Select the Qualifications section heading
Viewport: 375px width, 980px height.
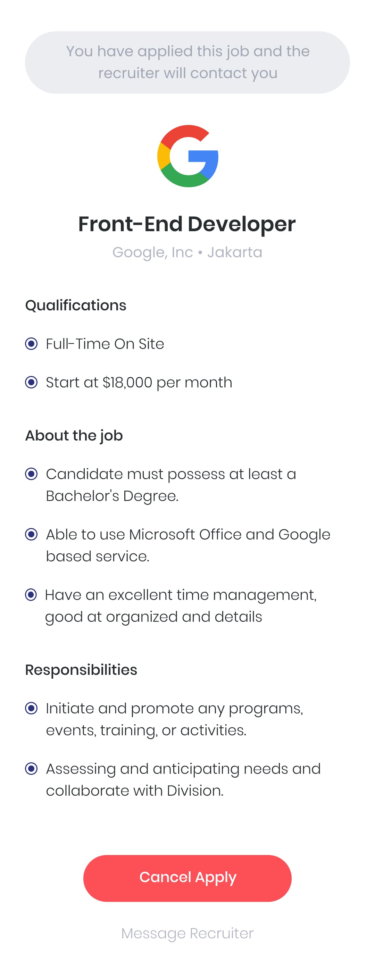coord(76,305)
